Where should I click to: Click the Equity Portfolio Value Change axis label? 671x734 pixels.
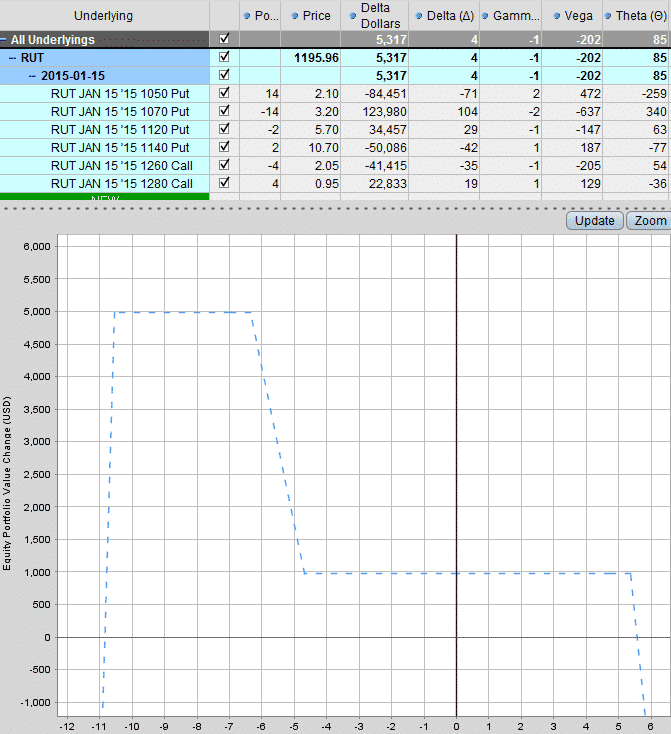coord(7,483)
